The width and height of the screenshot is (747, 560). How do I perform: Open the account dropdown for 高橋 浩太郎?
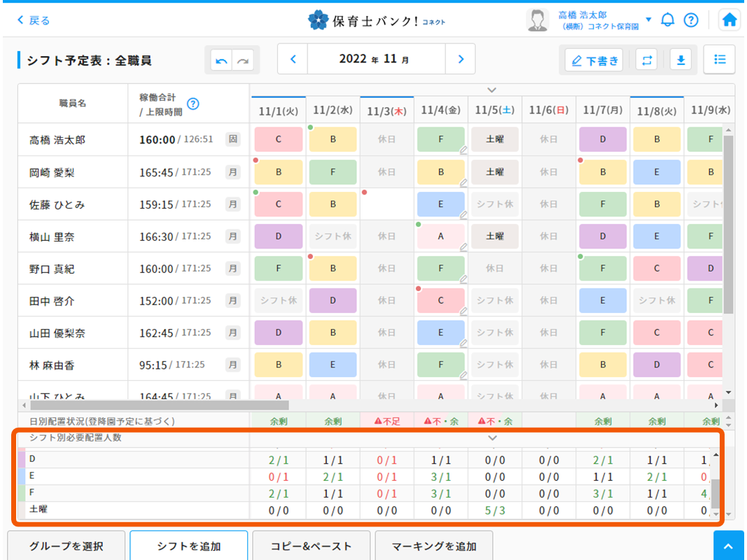pyautogui.click(x=648, y=20)
